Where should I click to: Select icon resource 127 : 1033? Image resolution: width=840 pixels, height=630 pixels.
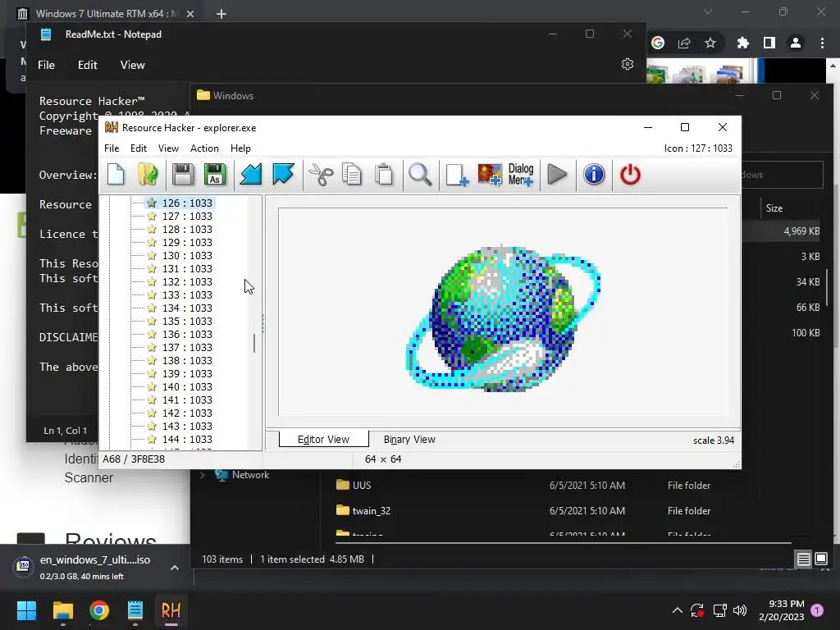click(x=180, y=216)
